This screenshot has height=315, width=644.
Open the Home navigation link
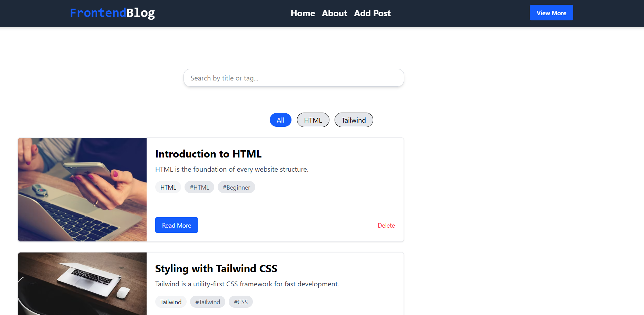click(x=303, y=13)
